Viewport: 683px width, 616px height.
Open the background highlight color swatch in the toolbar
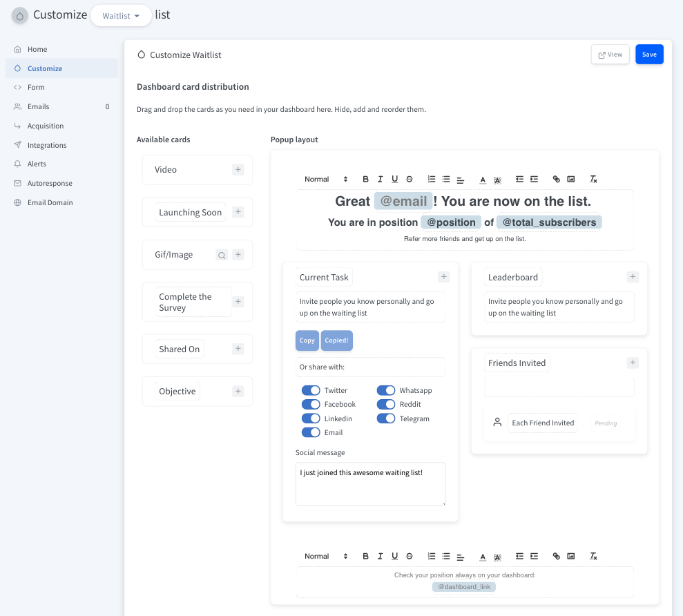497,179
